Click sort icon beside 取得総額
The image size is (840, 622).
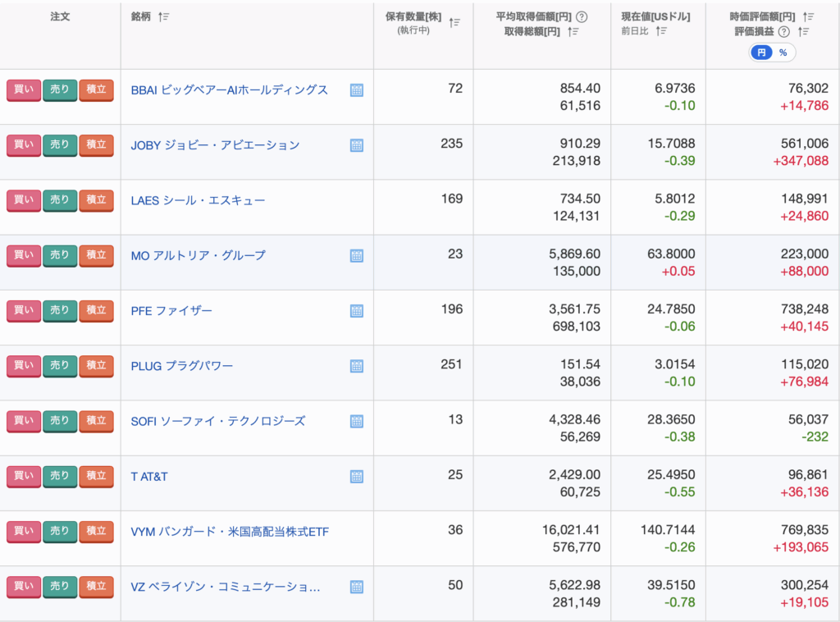pos(574,32)
